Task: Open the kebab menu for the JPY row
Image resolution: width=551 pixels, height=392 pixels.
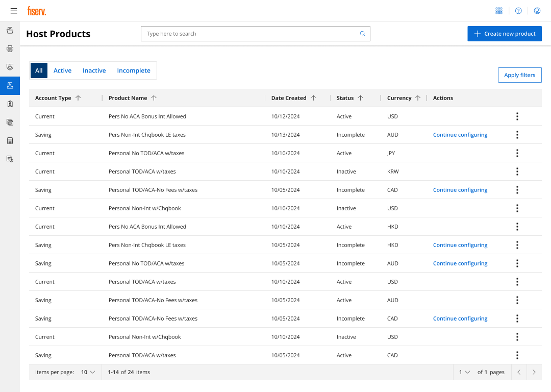Action: point(517,153)
